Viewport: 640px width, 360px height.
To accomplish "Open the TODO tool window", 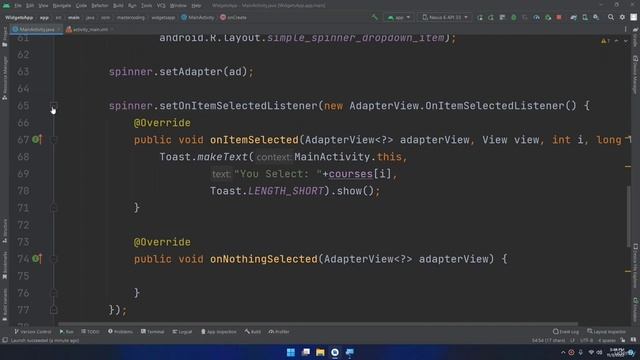I will [90, 332].
